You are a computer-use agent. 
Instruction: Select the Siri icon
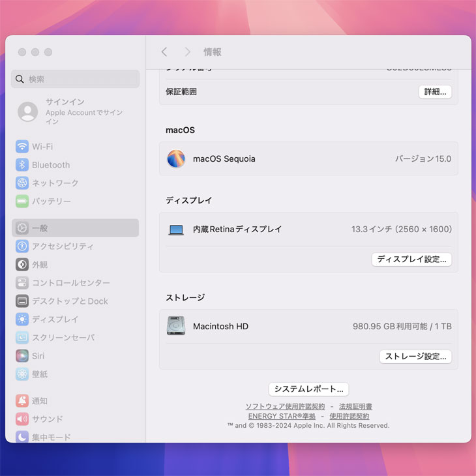pyautogui.click(x=22, y=356)
